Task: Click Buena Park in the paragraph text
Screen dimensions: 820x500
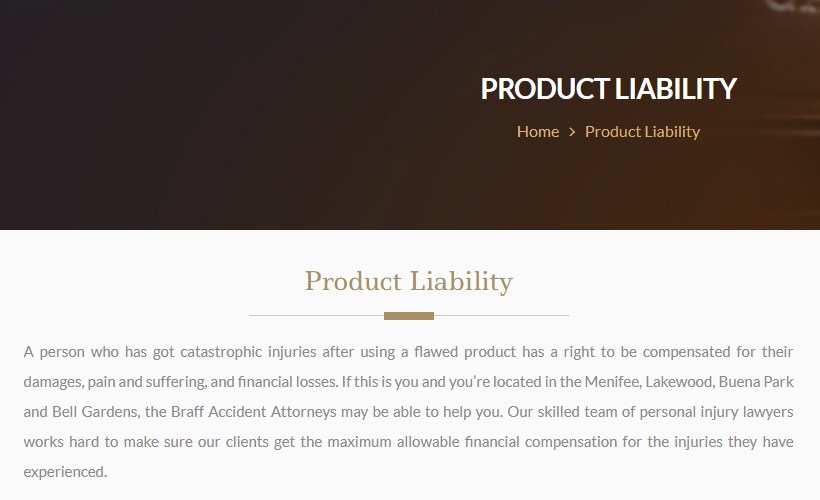Action: click(756, 382)
